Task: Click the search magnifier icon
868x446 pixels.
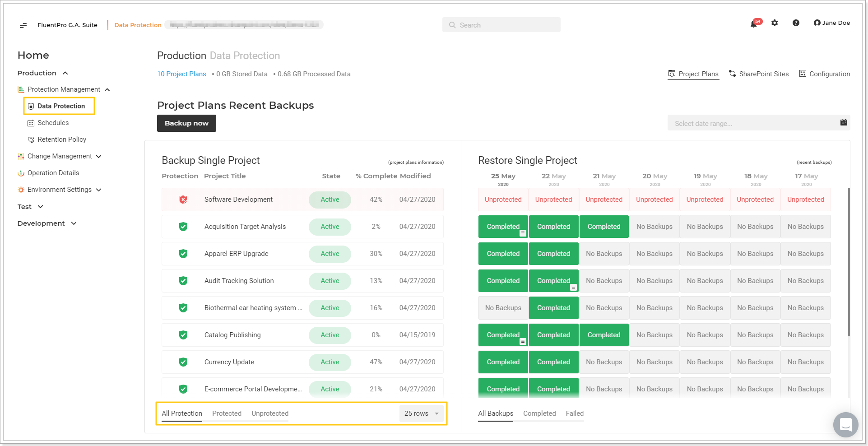Action: click(x=452, y=25)
